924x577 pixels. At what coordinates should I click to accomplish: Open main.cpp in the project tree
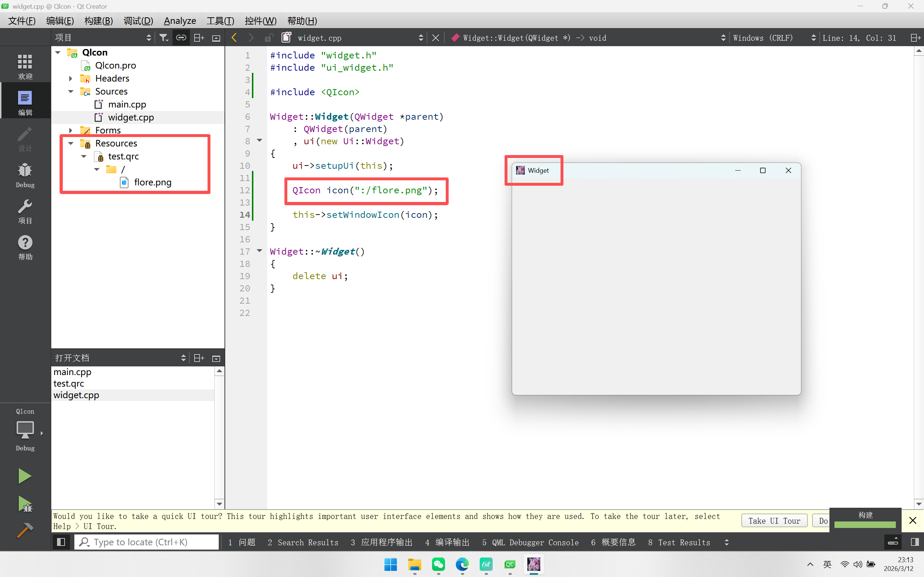(x=127, y=104)
